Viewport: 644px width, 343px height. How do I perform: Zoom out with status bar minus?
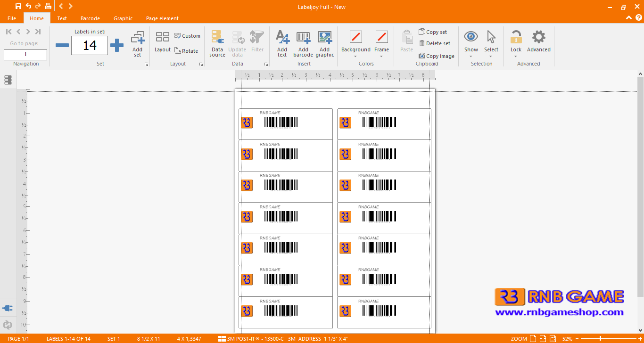tap(578, 338)
